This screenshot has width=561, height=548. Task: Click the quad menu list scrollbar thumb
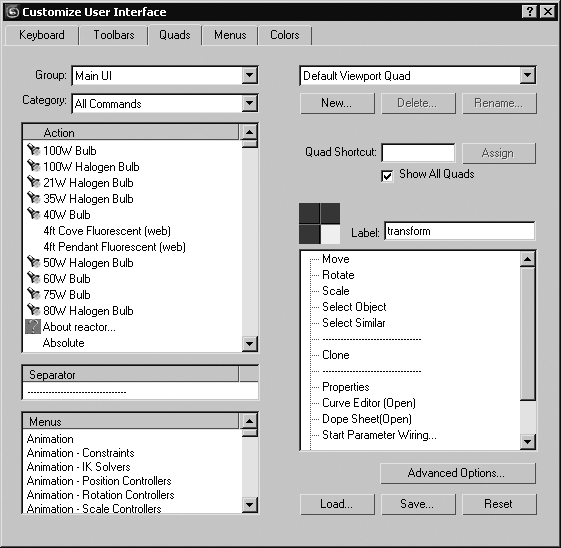[527, 333]
